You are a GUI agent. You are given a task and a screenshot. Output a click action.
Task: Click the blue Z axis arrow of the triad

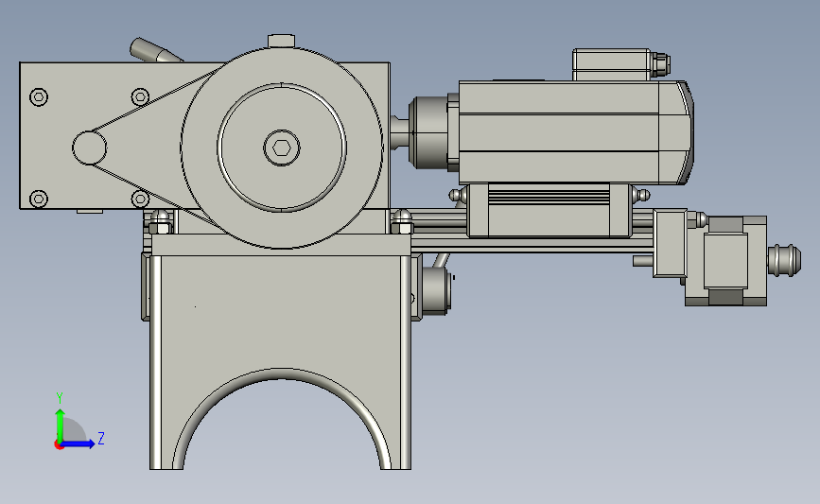click(79, 444)
